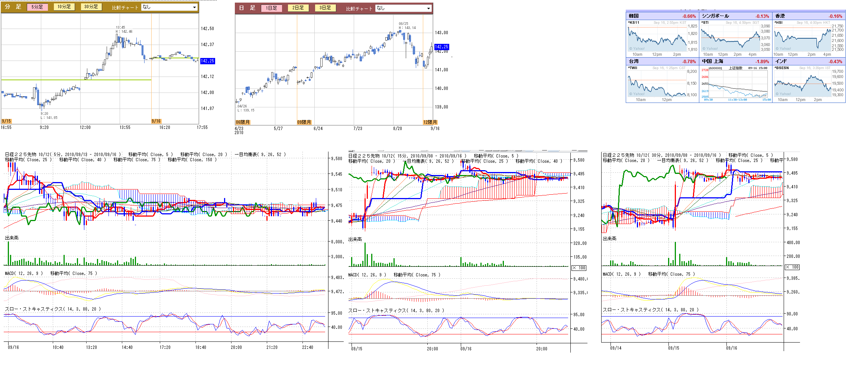Image resolution: width=868 pixels, height=376 pixels.
Task: Switch minute chart to 10分足
Action: 64,7
